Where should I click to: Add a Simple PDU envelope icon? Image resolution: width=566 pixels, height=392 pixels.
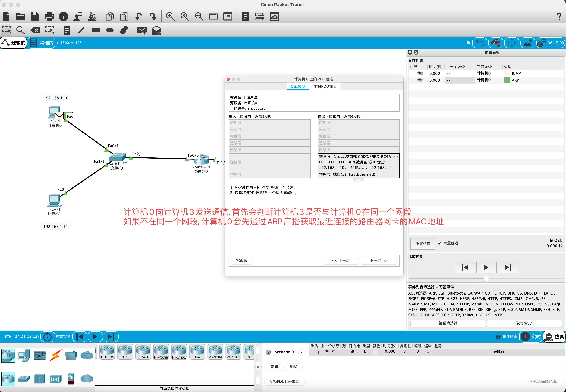pos(142,30)
